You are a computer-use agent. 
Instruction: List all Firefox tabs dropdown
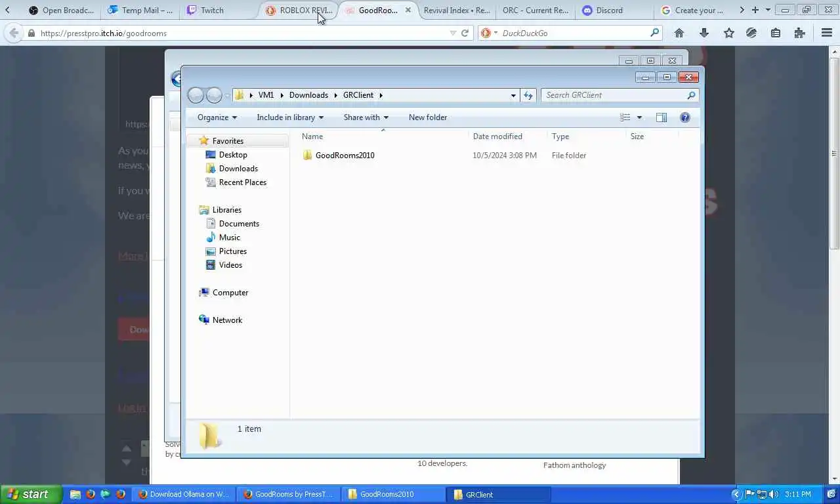768,10
